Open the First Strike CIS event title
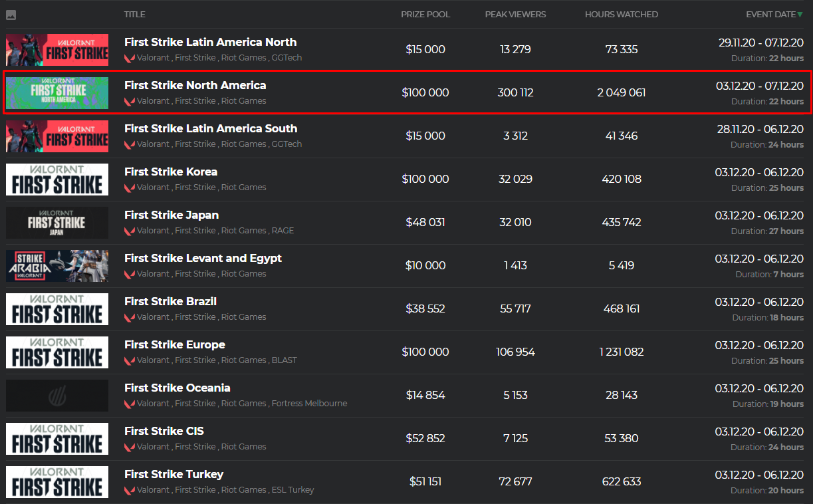Viewport: 813px width, 504px height. tap(164, 431)
